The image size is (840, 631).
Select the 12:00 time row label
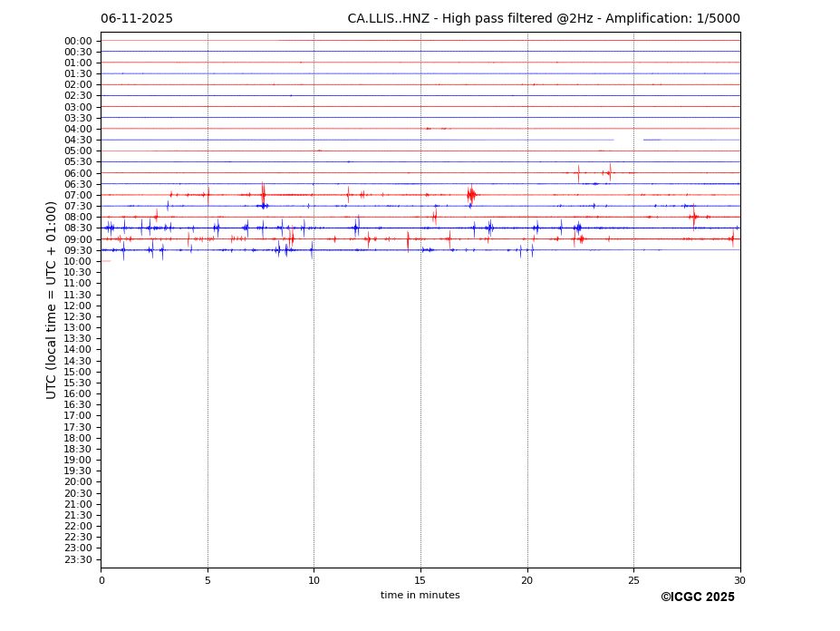pos(78,306)
